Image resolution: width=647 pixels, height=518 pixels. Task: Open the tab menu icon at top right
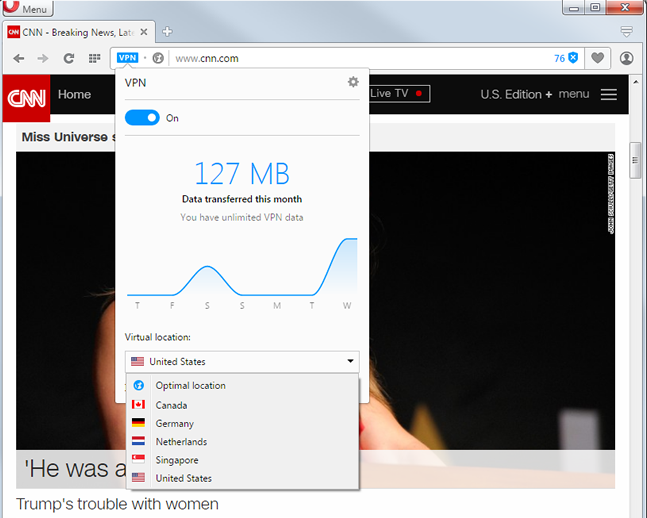pyautogui.click(x=626, y=31)
